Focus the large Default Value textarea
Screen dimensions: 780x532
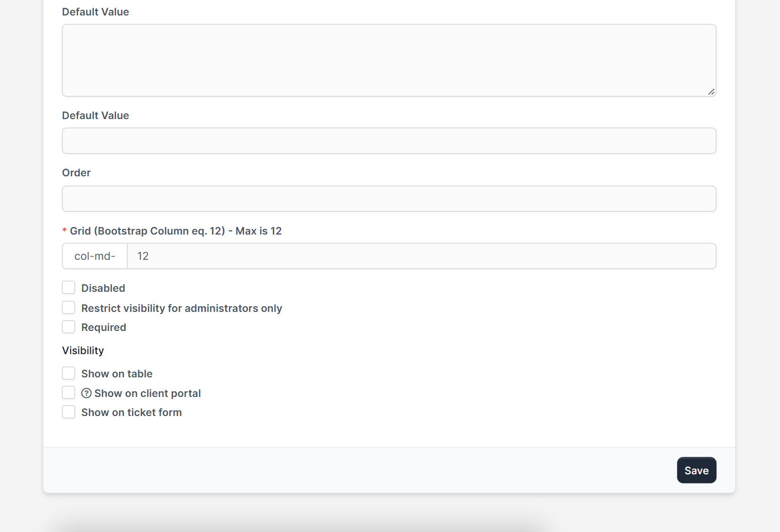pyautogui.click(x=389, y=60)
